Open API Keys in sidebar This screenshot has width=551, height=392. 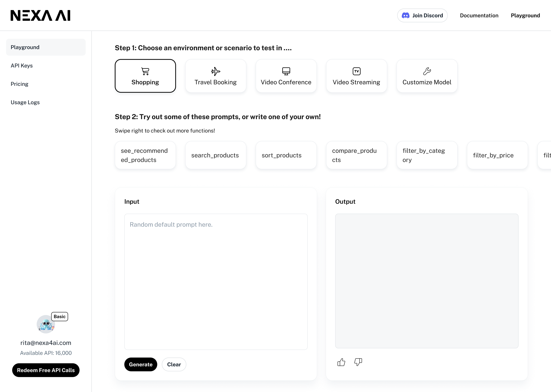(22, 66)
